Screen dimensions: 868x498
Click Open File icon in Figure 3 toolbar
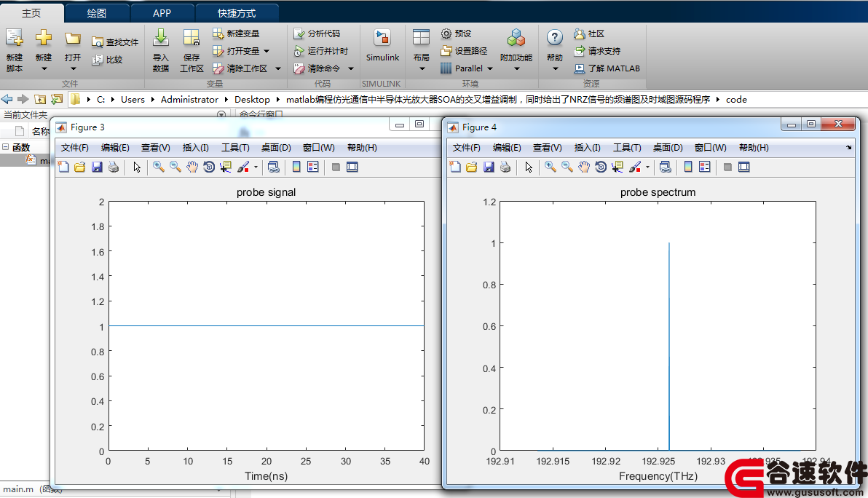[79, 167]
